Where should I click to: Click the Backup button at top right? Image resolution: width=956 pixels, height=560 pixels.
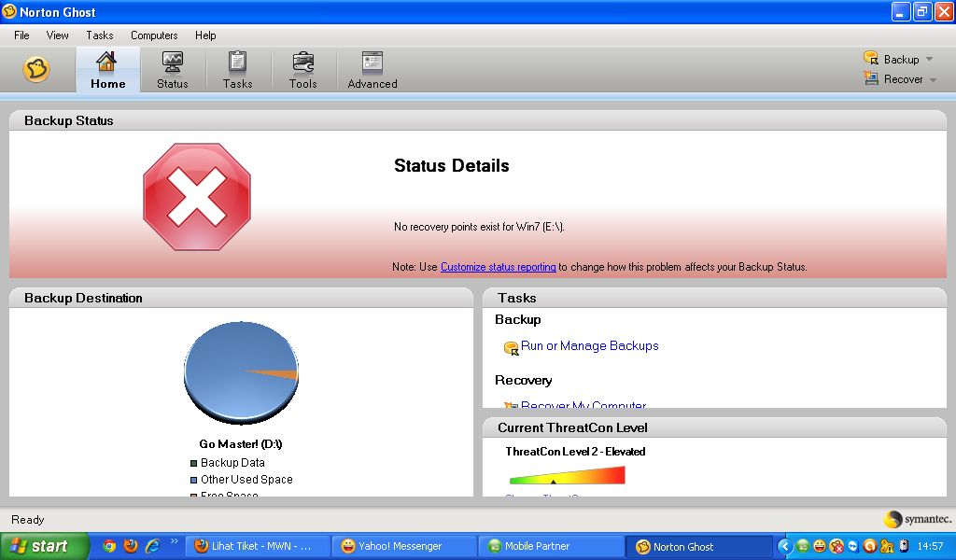(x=901, y=59)
